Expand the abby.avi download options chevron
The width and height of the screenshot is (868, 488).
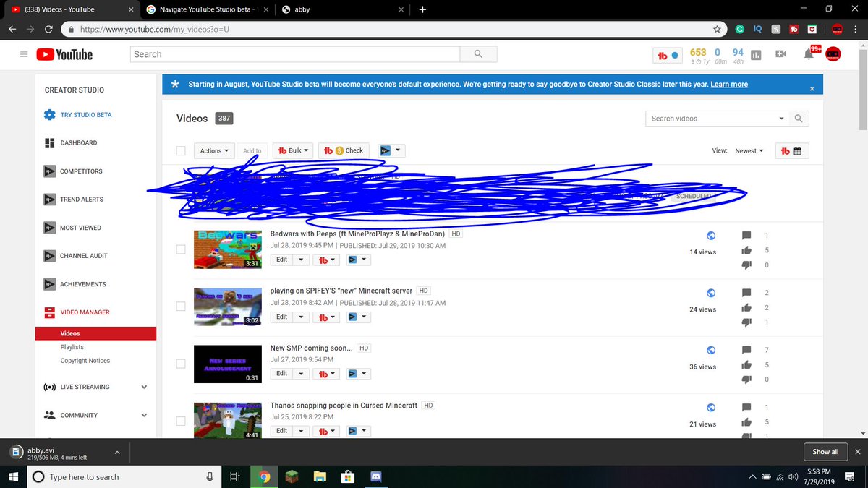(x=116, y=453)
